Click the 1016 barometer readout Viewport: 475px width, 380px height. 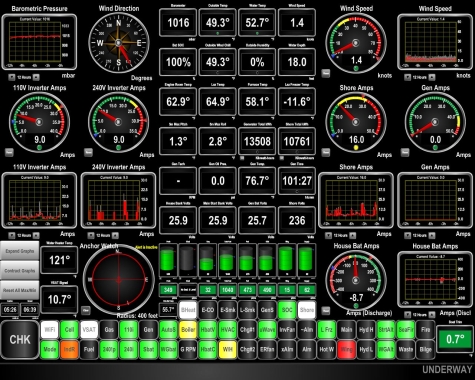(178, 23)
